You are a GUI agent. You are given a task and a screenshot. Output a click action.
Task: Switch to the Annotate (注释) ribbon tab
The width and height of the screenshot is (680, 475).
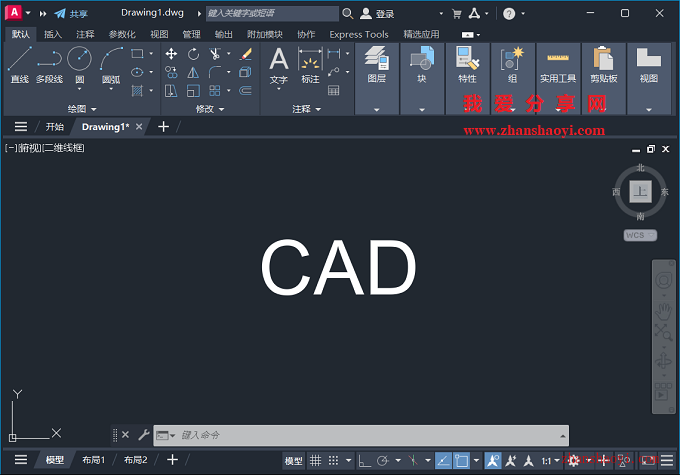tap(85, 34)
